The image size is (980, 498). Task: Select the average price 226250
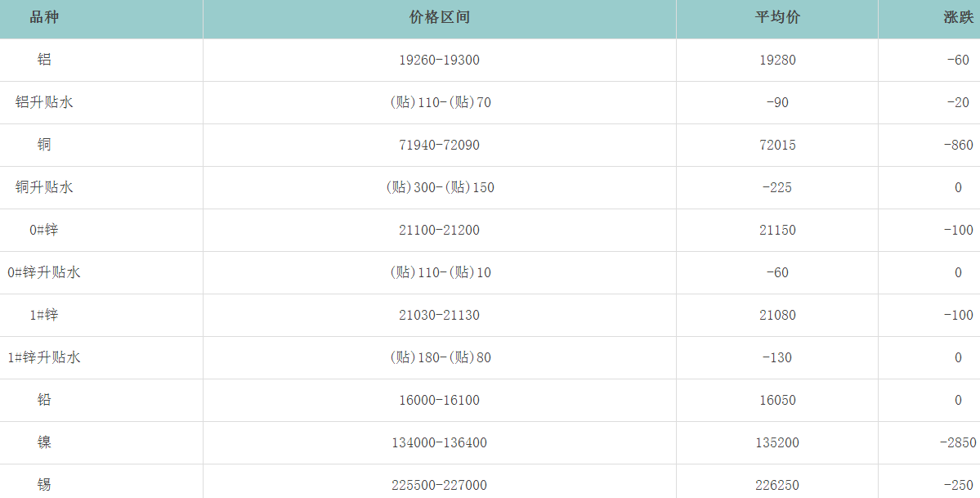pos(777,485)
